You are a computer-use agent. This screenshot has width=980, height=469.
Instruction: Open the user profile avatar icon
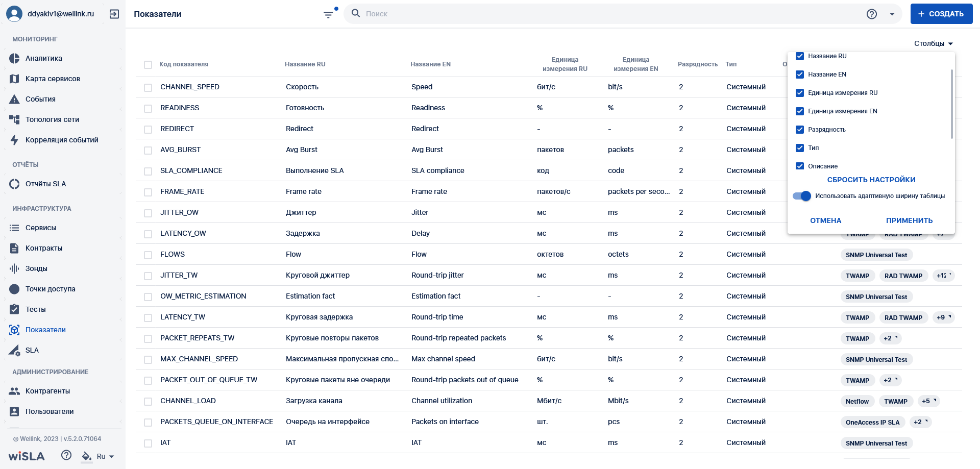coord(14,14)
